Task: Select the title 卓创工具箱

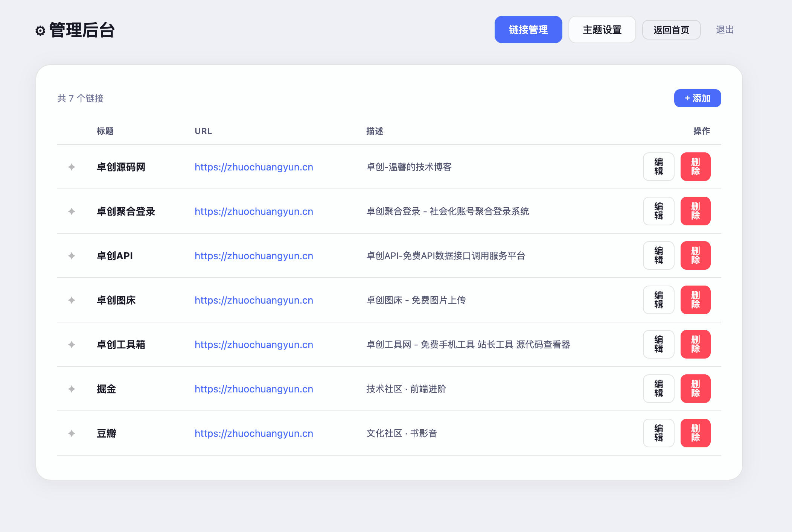Action: point(121,344)
